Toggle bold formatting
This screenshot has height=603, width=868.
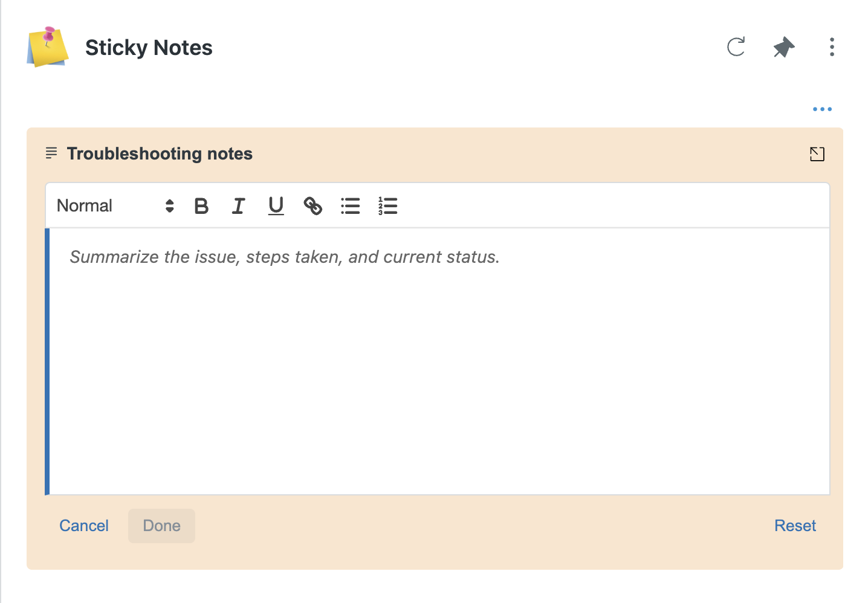(201, 206)
